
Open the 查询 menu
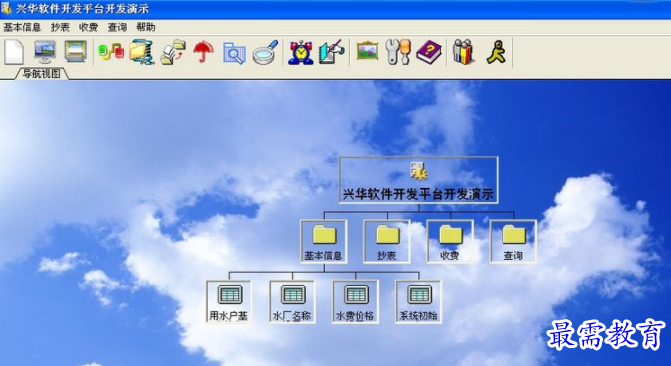pos(117,27)
